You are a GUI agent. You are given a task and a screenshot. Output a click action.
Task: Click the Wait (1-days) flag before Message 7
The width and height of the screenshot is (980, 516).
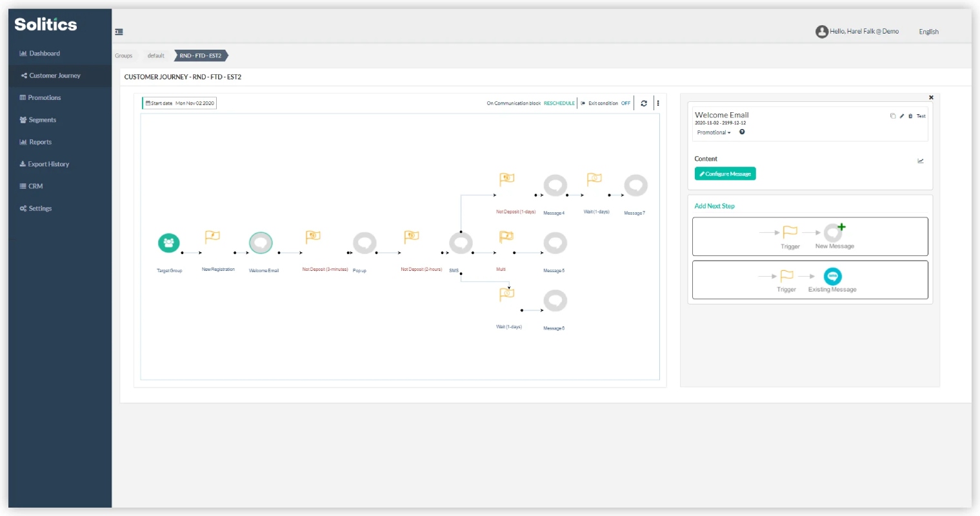(x=594, y=179)
